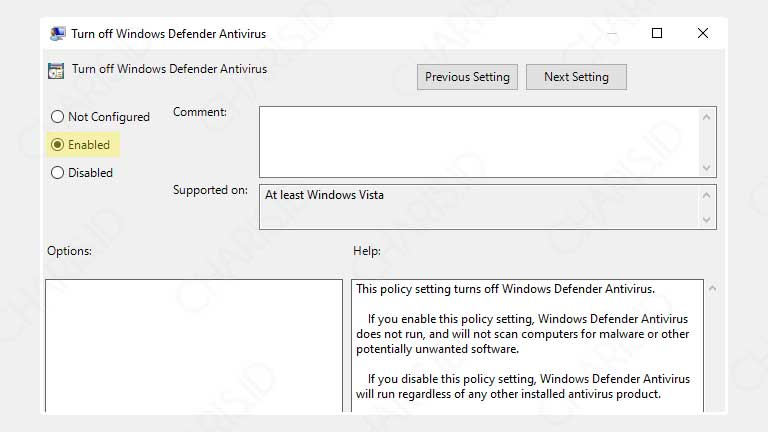Go to Next Setting
The image size is (768, 432).
576,77
